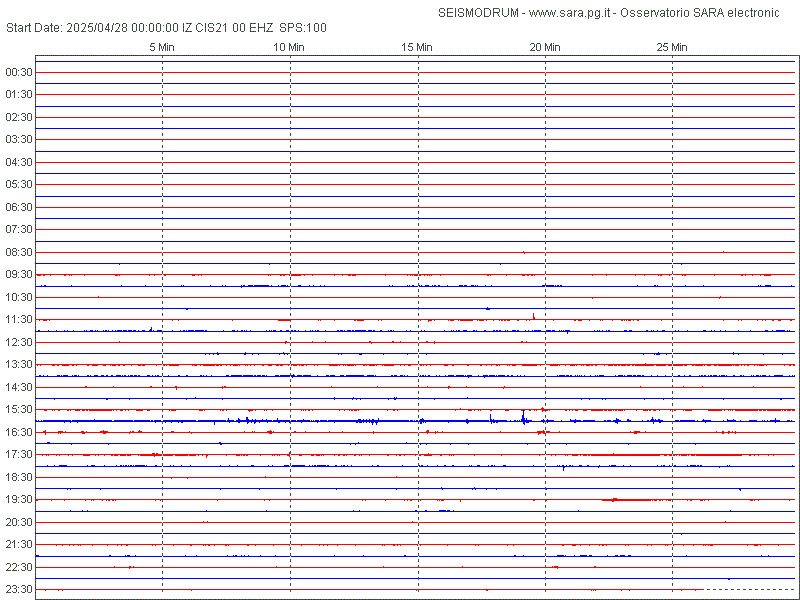Click the 00:30 time label
The width and height of the screenshot is (800, 600).
(x=19, y=72)
